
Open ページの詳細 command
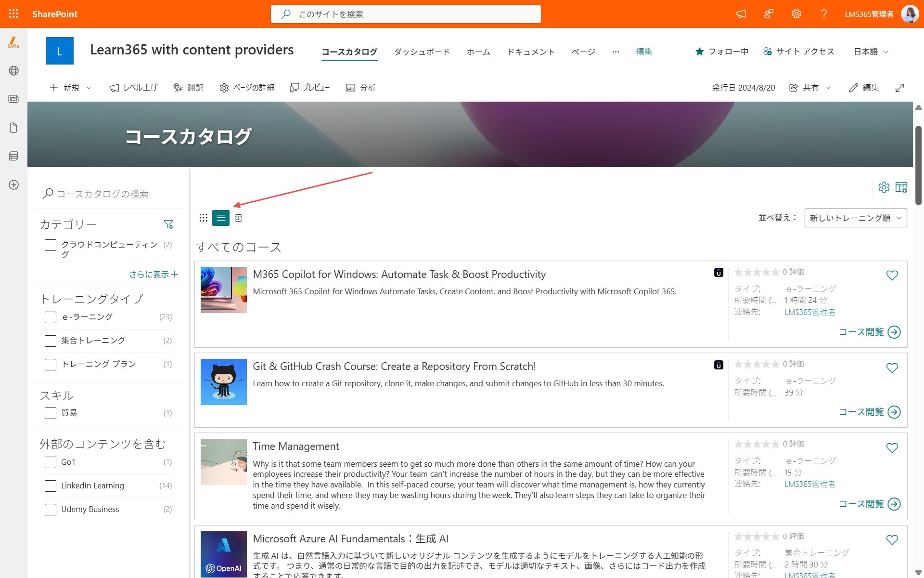pyautogui.click(x=247, y=88)
